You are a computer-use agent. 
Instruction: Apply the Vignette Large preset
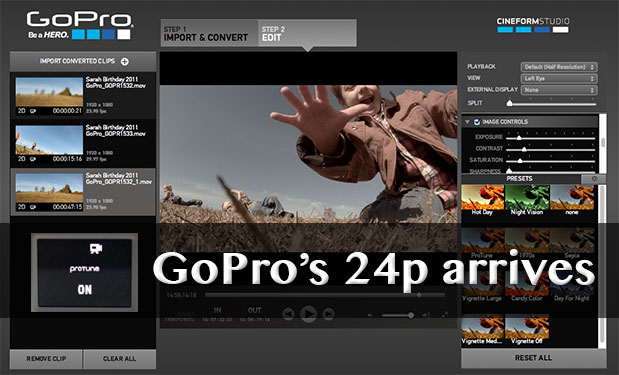point(482,286)
